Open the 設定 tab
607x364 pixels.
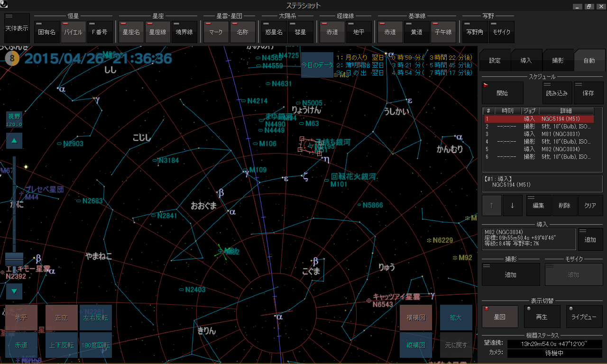click(x=495, y=60)
